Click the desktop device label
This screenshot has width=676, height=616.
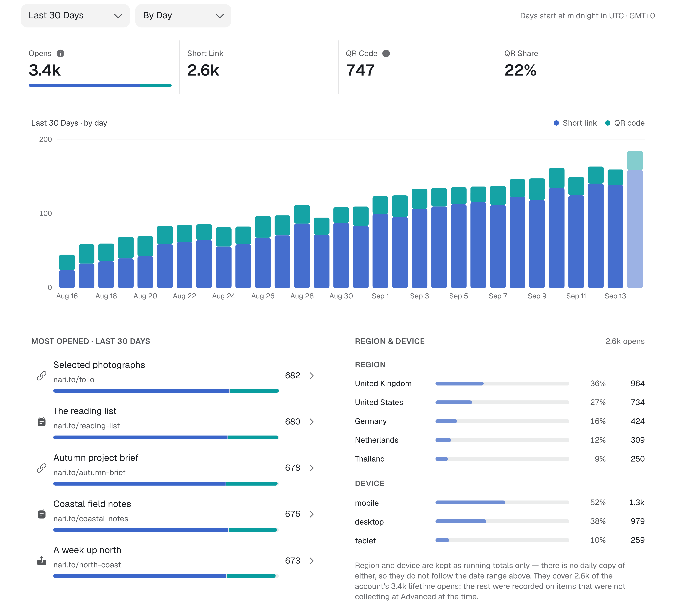point(369,522)
